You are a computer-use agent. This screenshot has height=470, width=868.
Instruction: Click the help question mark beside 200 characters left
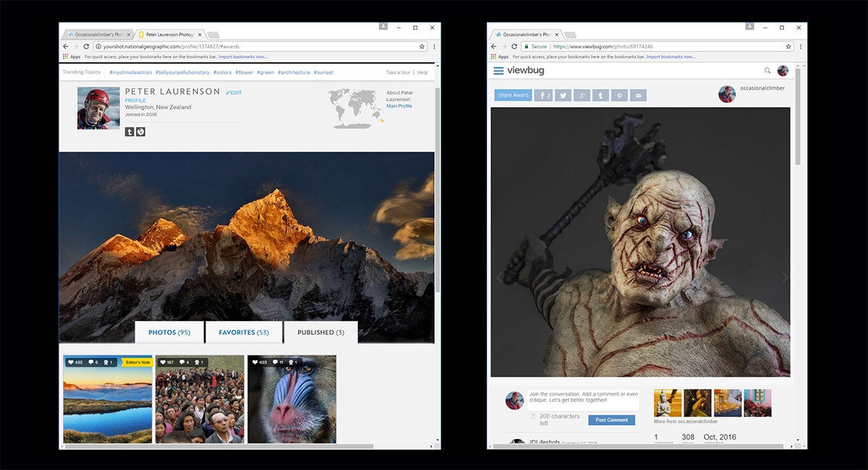[x=532, y=416]
